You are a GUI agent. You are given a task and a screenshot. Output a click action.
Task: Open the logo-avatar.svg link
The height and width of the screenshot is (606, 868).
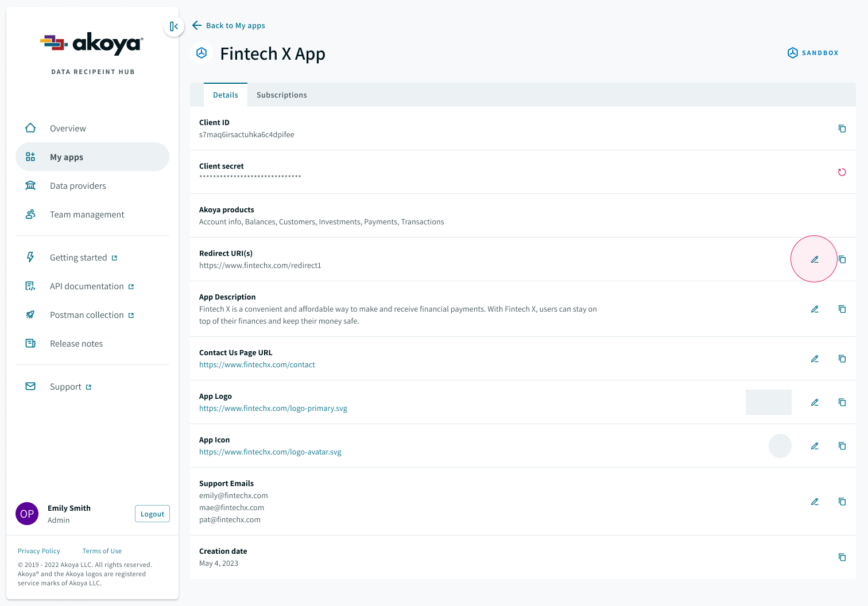(270, 452)
